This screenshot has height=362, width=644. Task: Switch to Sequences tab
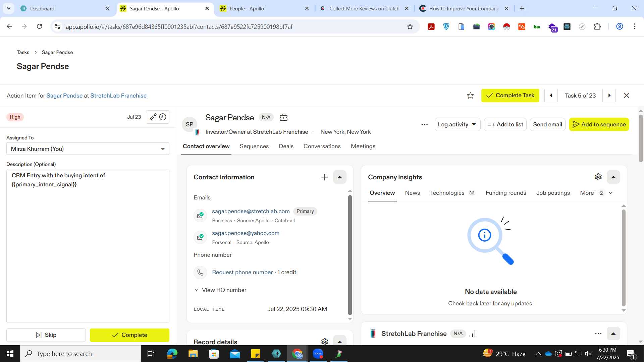point(254,146)
